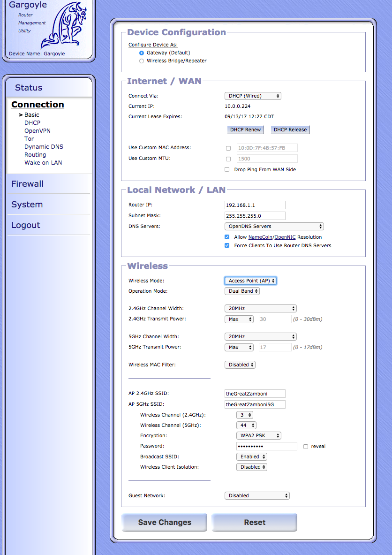Viewport: 392px width, 555px height.
Task: Click the Connection menu heading
Action: coord(38,105)
